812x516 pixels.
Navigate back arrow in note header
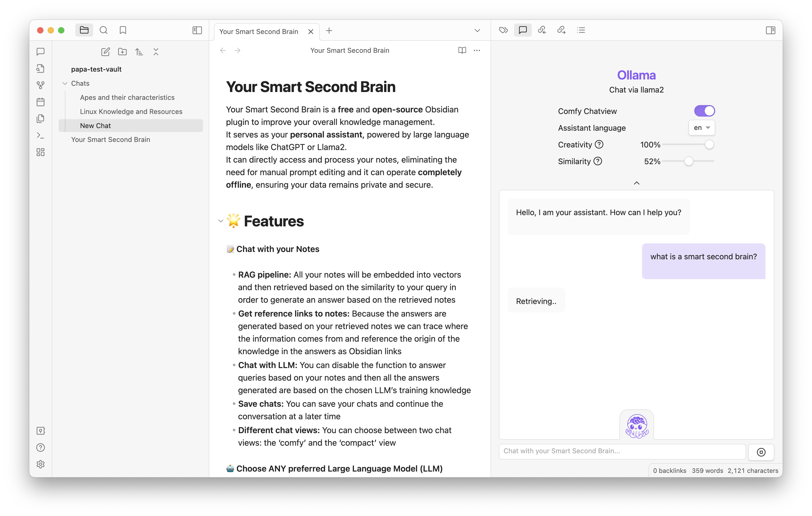coord(223,50)
